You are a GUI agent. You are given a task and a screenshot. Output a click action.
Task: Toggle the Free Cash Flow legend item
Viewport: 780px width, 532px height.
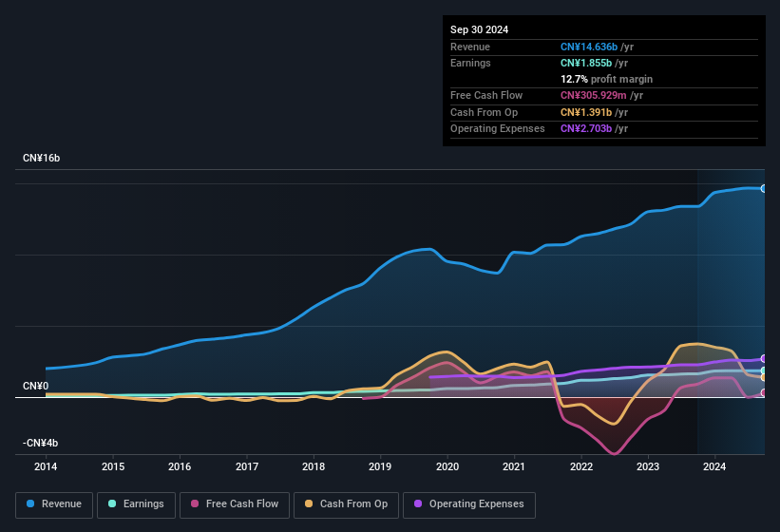(236, 504)
